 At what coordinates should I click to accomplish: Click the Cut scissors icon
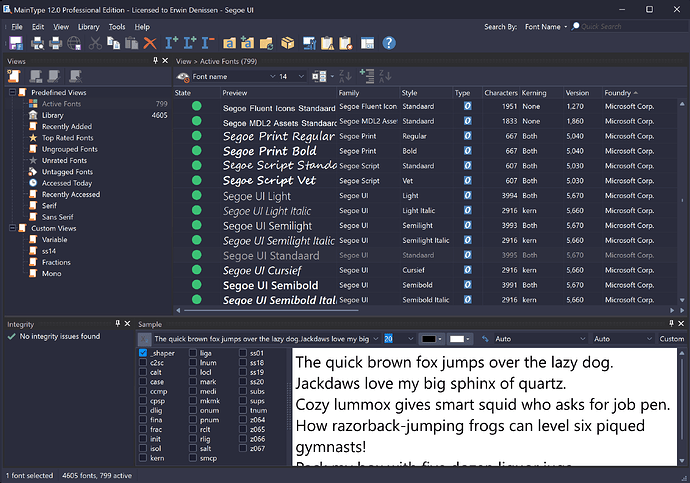(95, 43)
